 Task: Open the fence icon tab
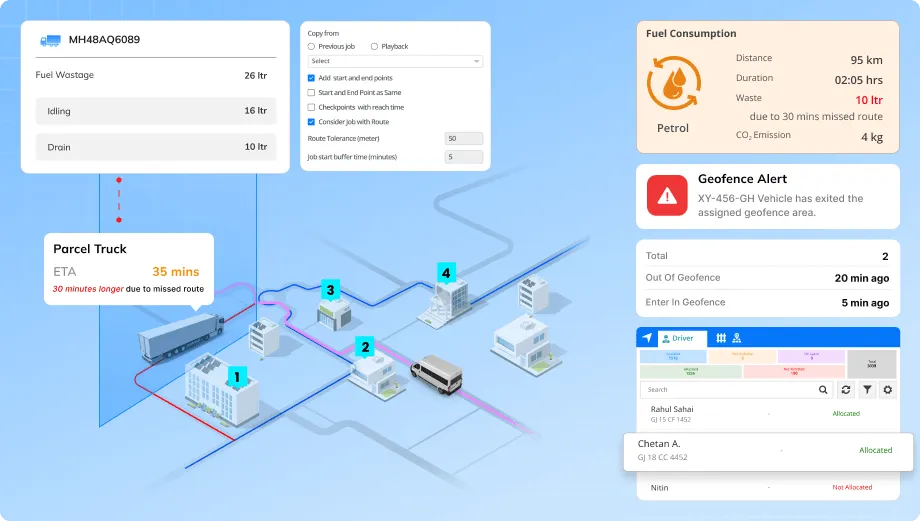coord(721,338)
